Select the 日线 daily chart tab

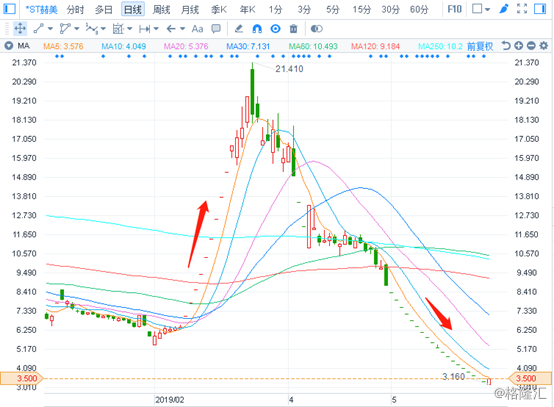click(133, 9)
